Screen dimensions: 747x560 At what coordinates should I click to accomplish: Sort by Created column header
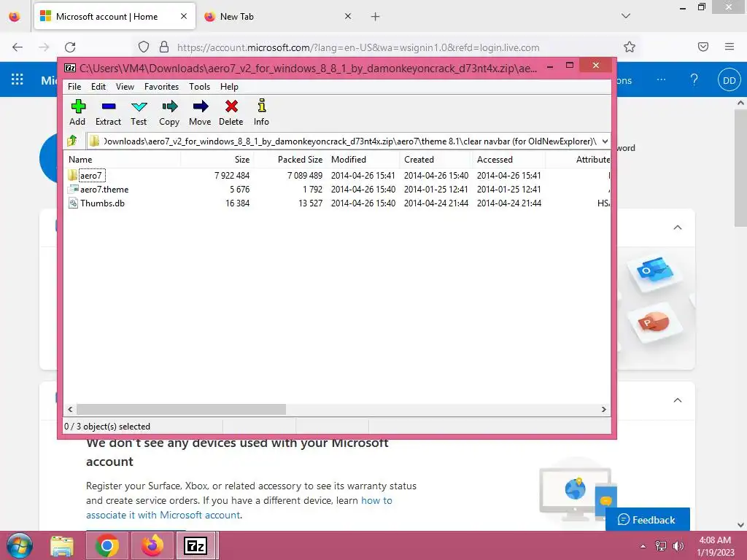pos(436,160)
